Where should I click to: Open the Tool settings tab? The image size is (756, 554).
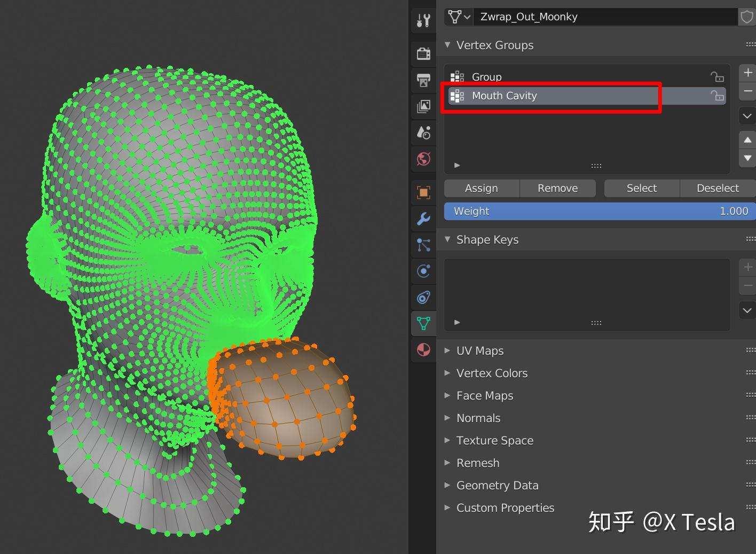point(423,20)
